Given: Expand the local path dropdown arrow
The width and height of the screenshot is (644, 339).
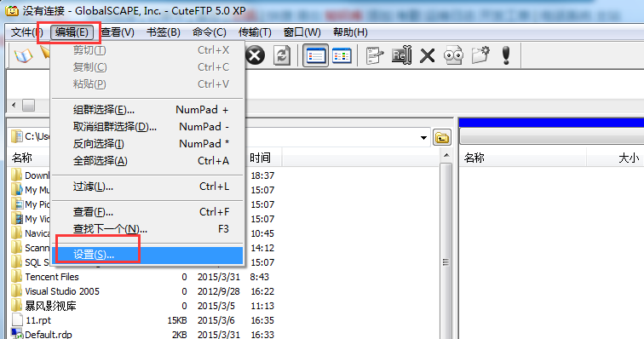Looking at the screenshot, I should click(423, 138).
